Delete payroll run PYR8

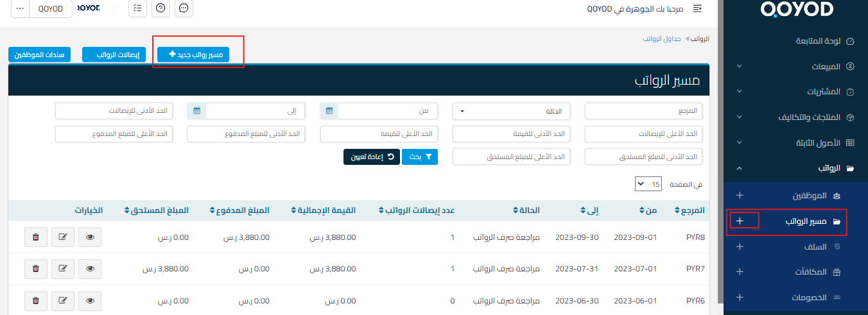click(35, 237)
